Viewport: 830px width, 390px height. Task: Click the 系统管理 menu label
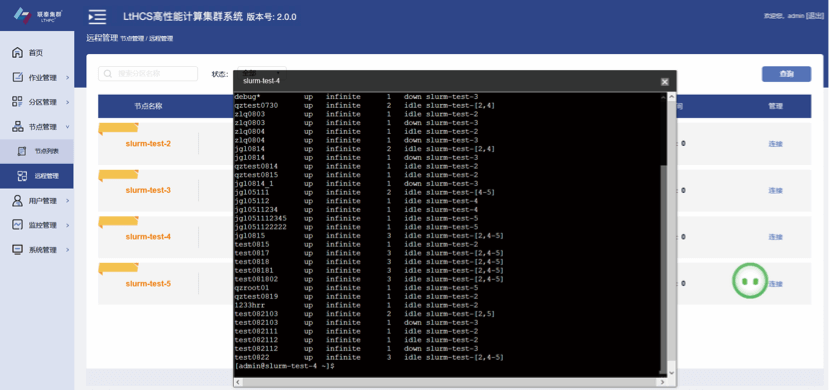click(x=43, y=250)
